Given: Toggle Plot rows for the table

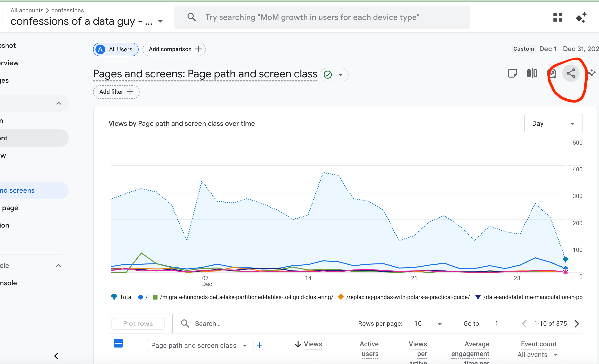Looking at the screenshot, I should (138, 323).
